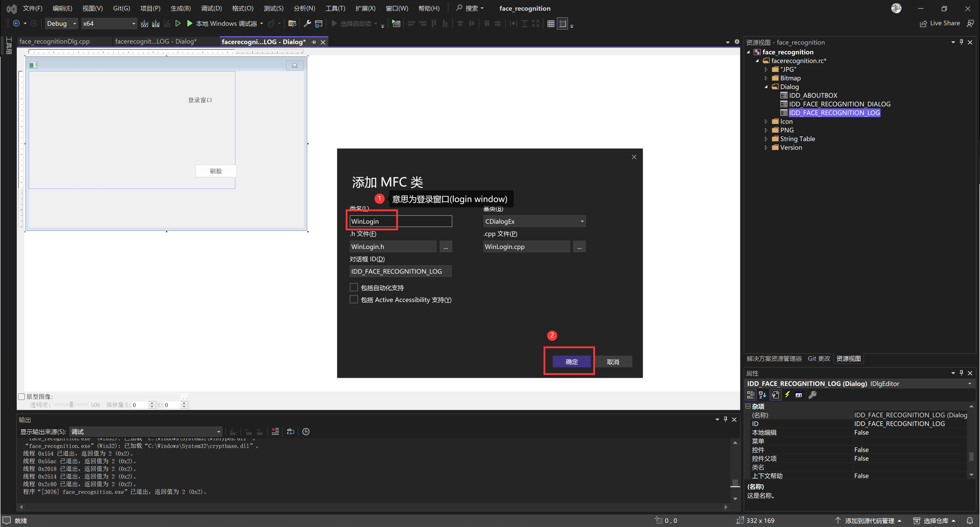The height and width of the screenshot is (527, 980).
Task: Click the events lightning bolt icon
Action: [x=787, y=395]
